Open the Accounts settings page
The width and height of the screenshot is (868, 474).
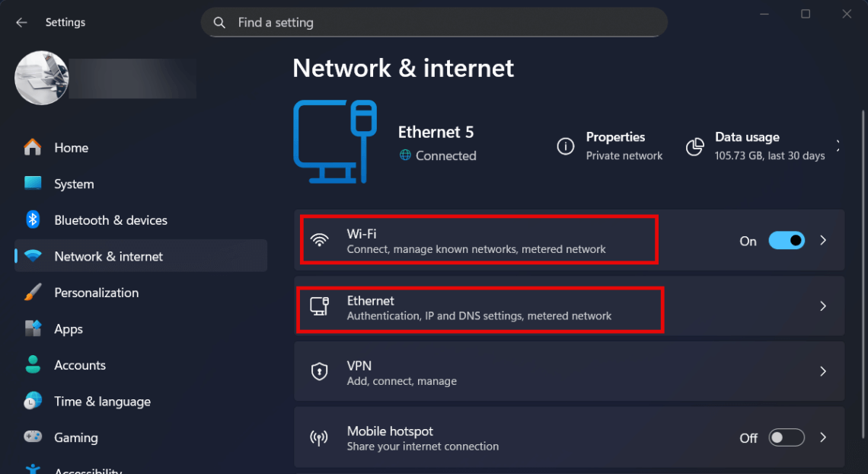80,365
